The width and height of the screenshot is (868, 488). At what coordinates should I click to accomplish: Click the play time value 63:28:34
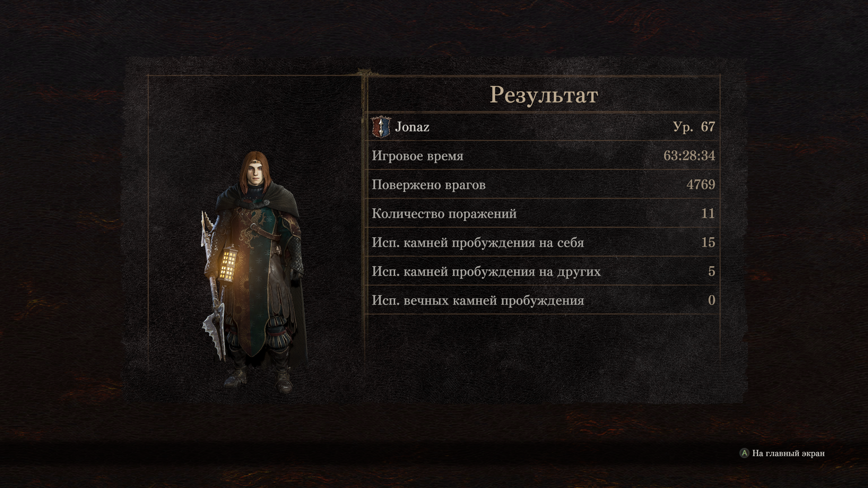click(689, 155)
